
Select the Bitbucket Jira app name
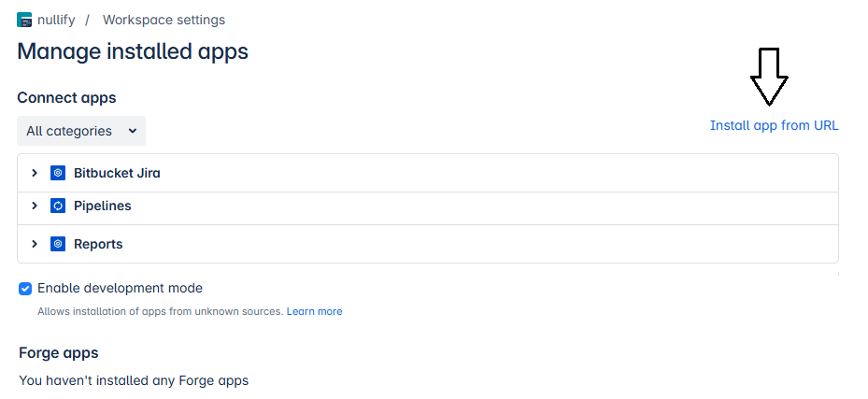pyautogui.click(x=117, y=173)
